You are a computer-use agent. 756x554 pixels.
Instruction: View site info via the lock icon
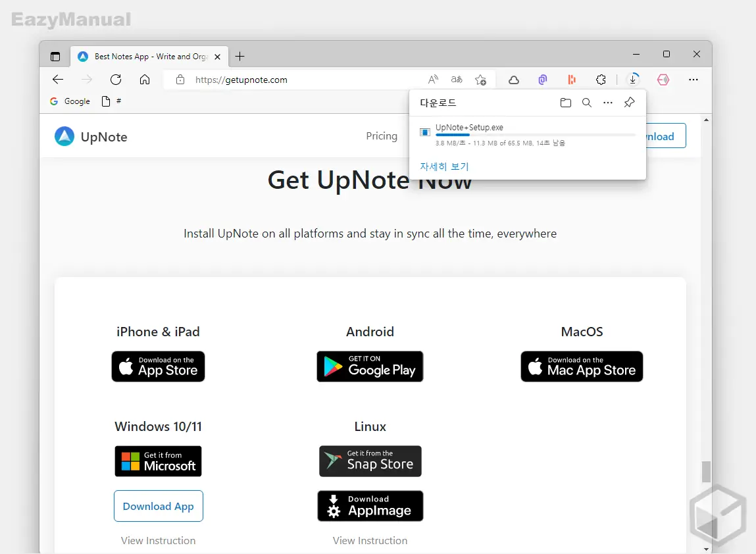[180, 80]
